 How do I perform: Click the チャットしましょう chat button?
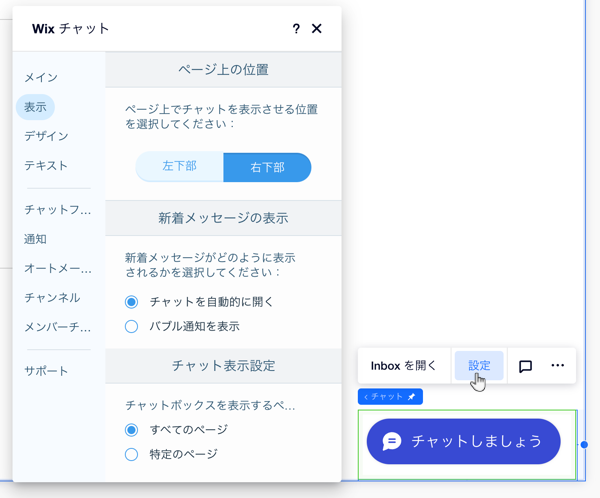tap(463, 441)
